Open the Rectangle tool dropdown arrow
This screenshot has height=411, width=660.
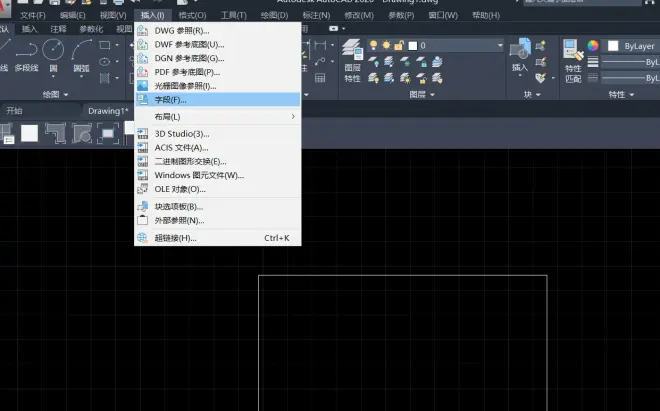[117, 45]
